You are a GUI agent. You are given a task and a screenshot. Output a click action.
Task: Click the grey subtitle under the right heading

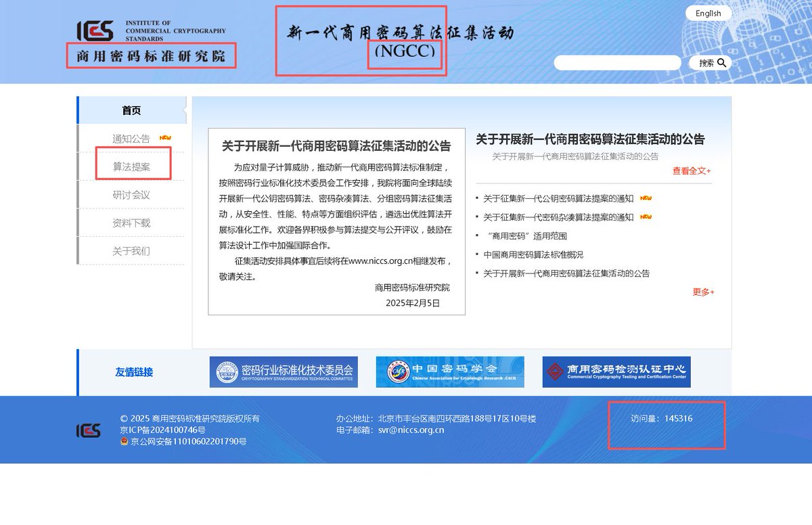(x=575, y=156)
